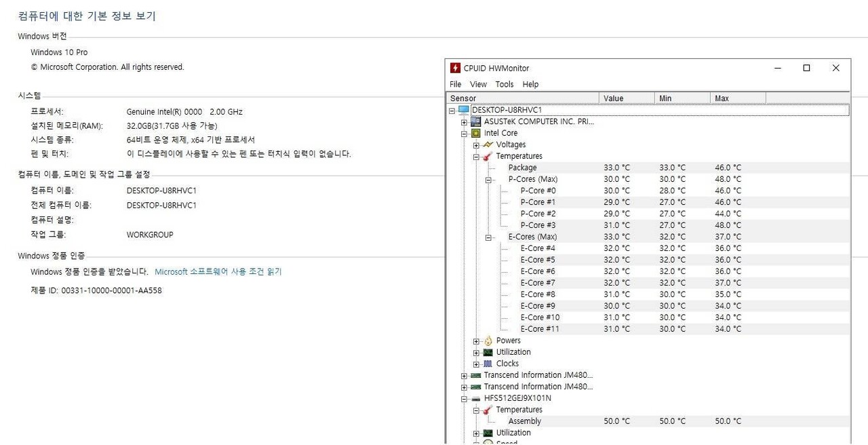The height and width of the screenshot is (445, 868).
Task: Expand the Powers sensor group
Action: click(476, 341)
